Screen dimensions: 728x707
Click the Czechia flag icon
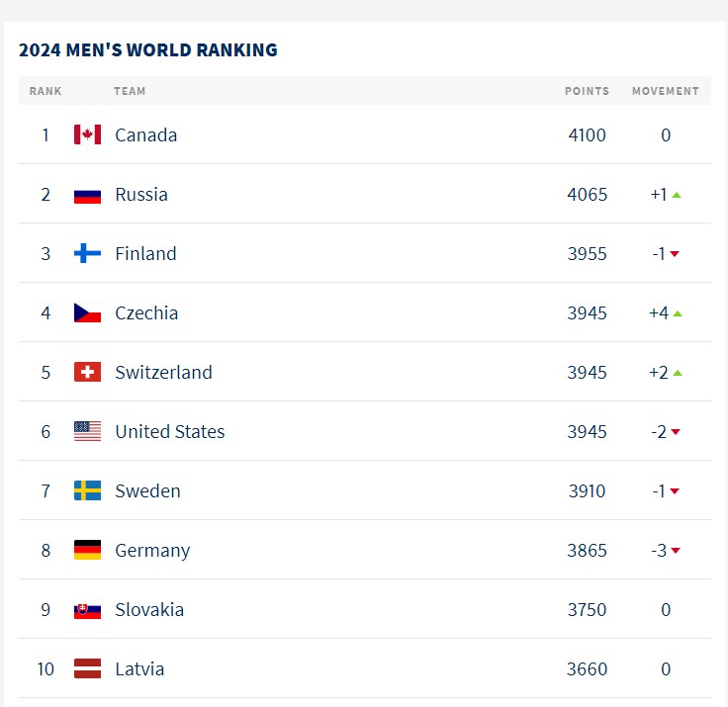tap(87, 312)
